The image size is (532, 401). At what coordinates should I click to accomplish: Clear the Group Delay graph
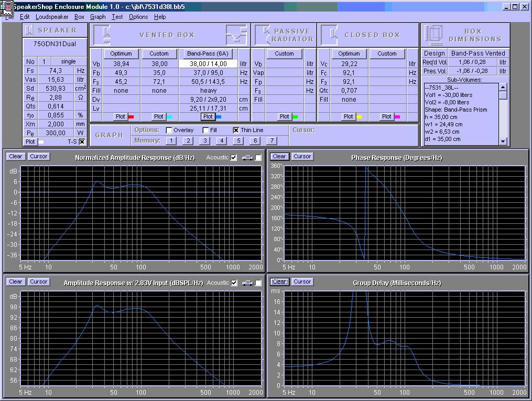click(279, 281)
